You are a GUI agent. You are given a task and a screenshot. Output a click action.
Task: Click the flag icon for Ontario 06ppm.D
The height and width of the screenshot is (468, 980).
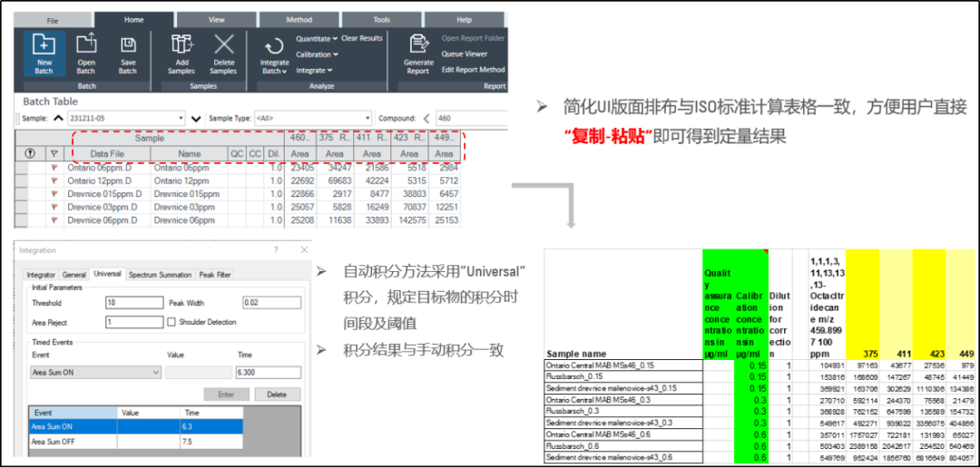(x=54, y=168)
